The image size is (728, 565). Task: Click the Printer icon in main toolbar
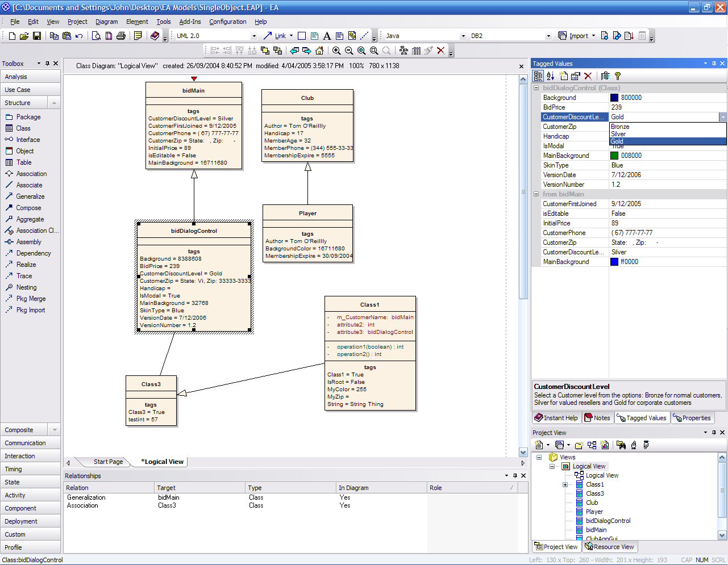(x=121, y=36)
